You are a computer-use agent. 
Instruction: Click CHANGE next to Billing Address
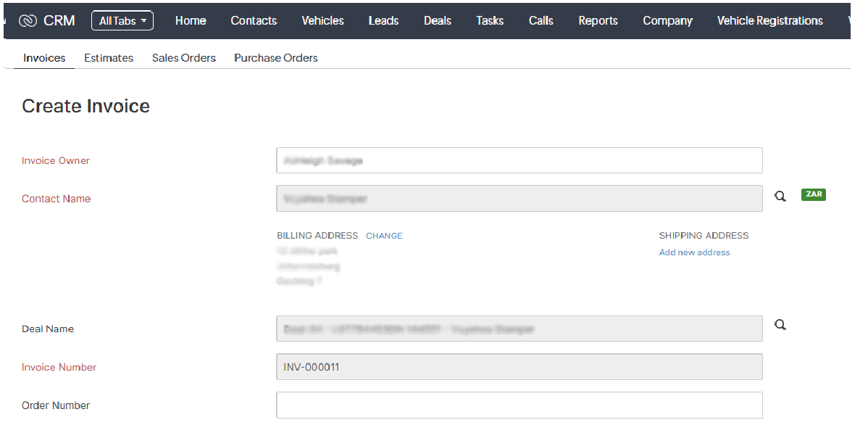[x=383, y=235]
